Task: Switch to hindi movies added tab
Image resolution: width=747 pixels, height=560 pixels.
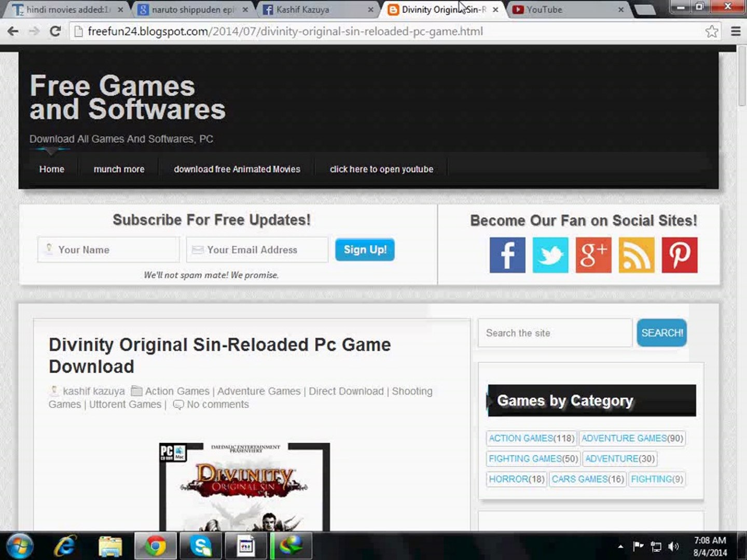Action: [x=67, y=9]
